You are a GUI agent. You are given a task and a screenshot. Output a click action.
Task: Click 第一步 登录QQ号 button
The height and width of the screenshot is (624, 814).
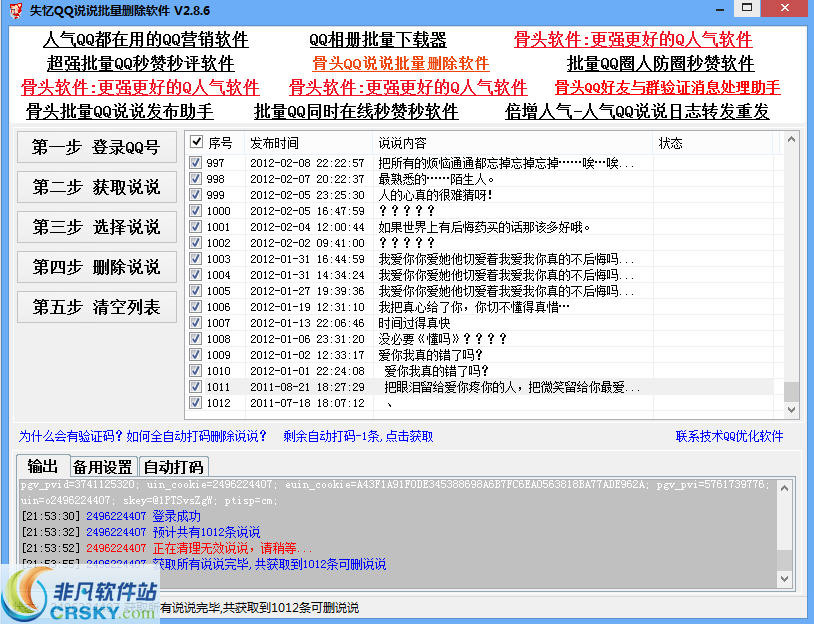(97, 147)
